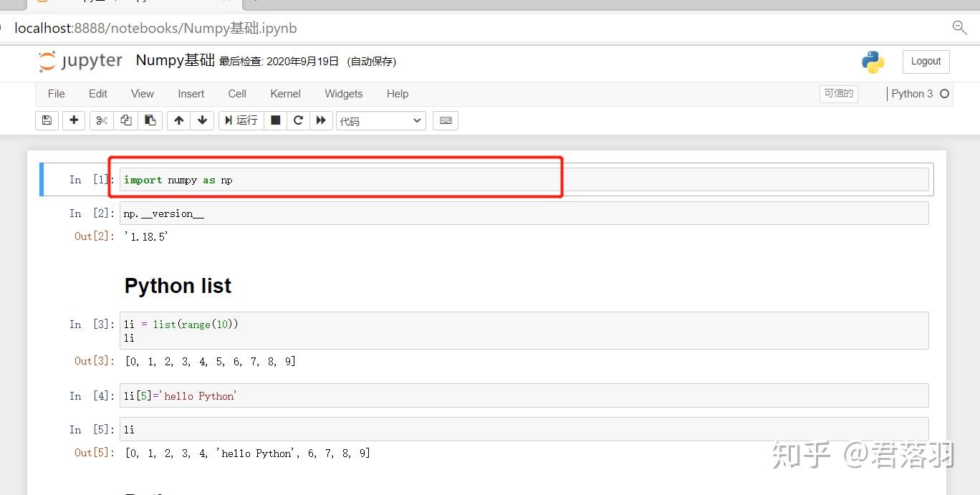The height and width of the screenshot is (495, 980).
Task: Expand the Kernel menu
Action: pyautogui.click(x=285, y=94)
